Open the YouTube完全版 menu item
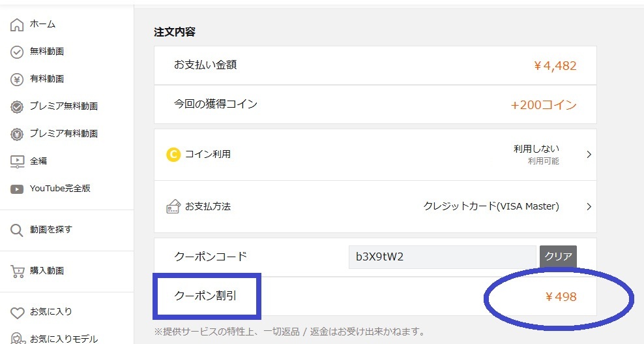Screen dimensions: 644x344 coord(60,189)
